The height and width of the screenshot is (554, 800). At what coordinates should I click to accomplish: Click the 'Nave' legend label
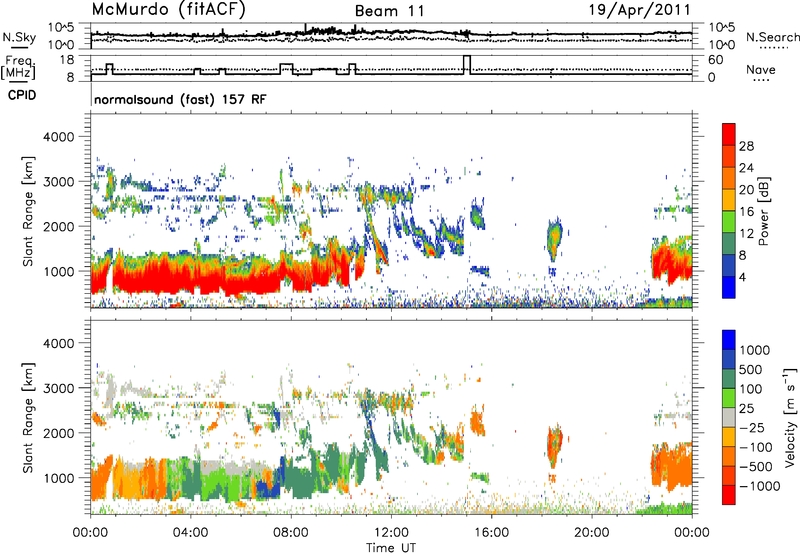click(x=761, y=69)
